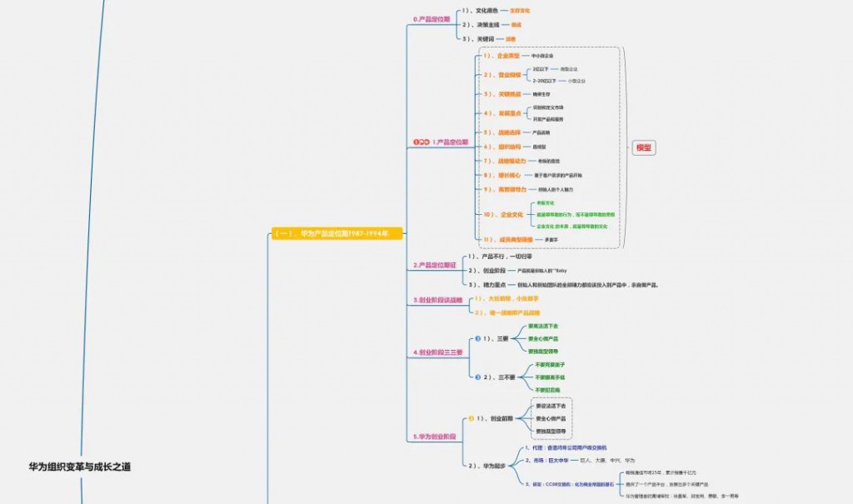Image resolution: width=853 pixels, height=504 pixels.
Task: Click the orange subtopic 9)、高管领导力
Action: pos(505,189)
